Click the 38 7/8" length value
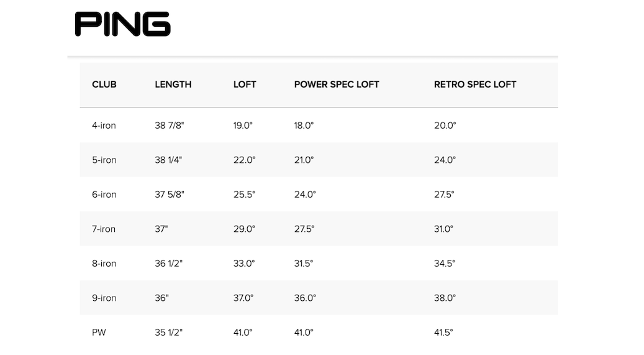Image resolution: width=644 pixels, height=355 pixels. click(170, 126)
